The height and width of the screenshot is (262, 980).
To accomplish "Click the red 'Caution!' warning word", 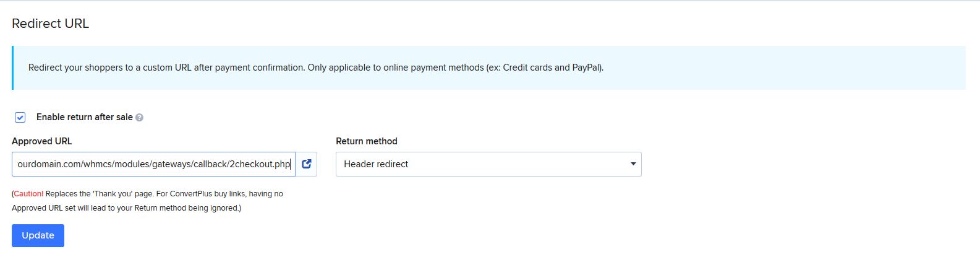I will click(x=28, y=194).
